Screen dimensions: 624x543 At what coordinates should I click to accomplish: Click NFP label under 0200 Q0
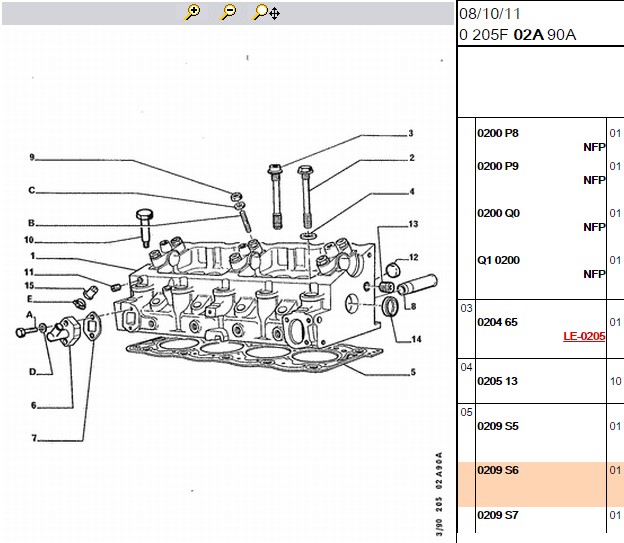click(594, 227)
